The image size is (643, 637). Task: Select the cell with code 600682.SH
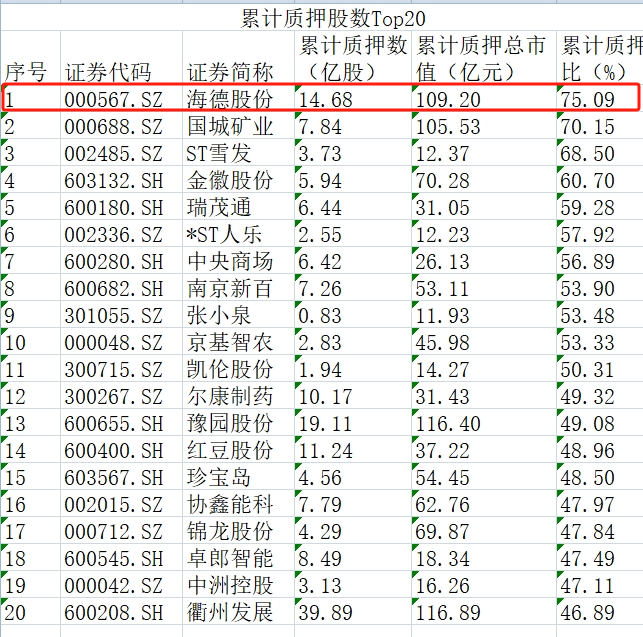tap(121, 288)
